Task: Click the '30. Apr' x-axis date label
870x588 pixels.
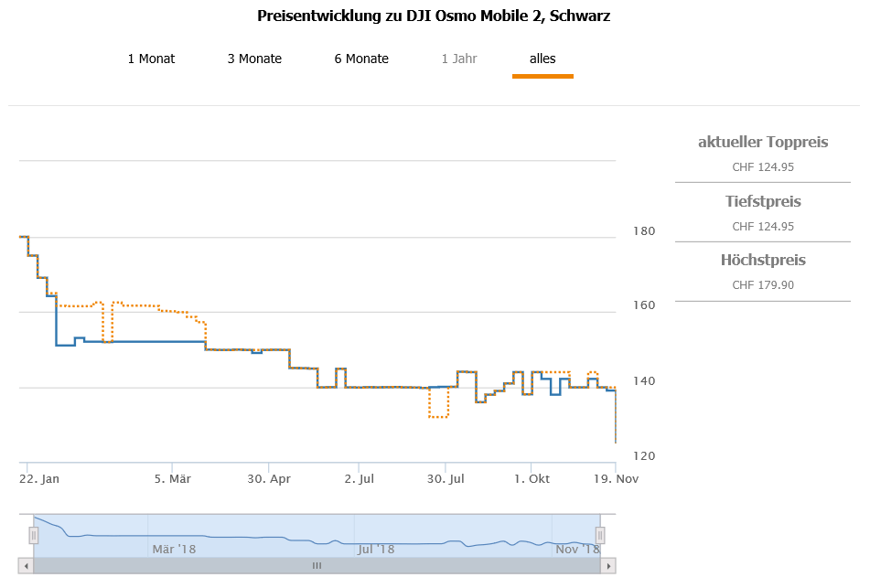Action: pyautogui.click(x=269, y=478)
